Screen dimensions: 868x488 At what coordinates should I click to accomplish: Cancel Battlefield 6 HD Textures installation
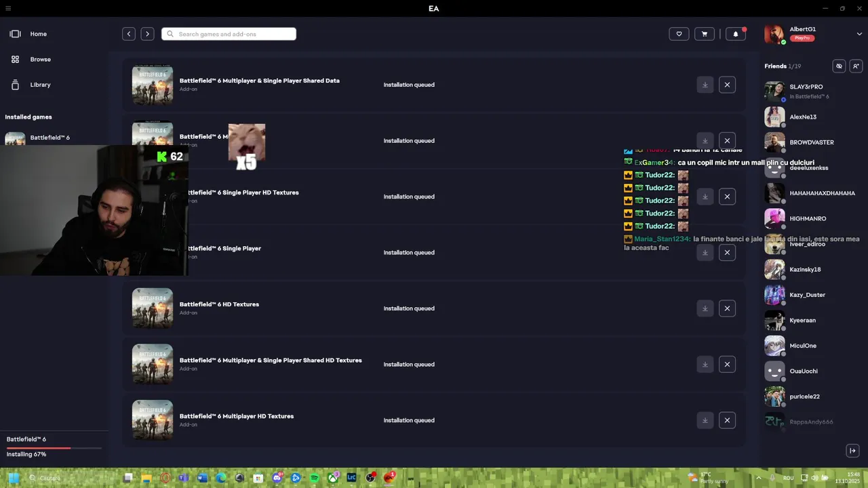tap(727, 308)
